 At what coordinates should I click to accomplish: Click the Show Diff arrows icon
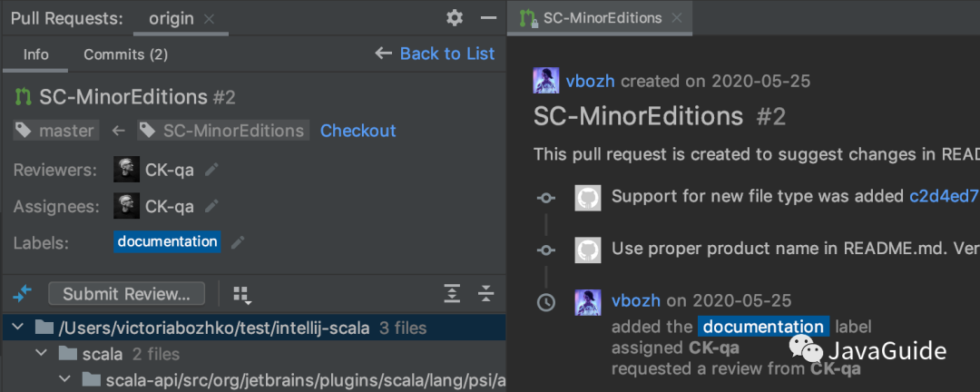pos(23,293)
